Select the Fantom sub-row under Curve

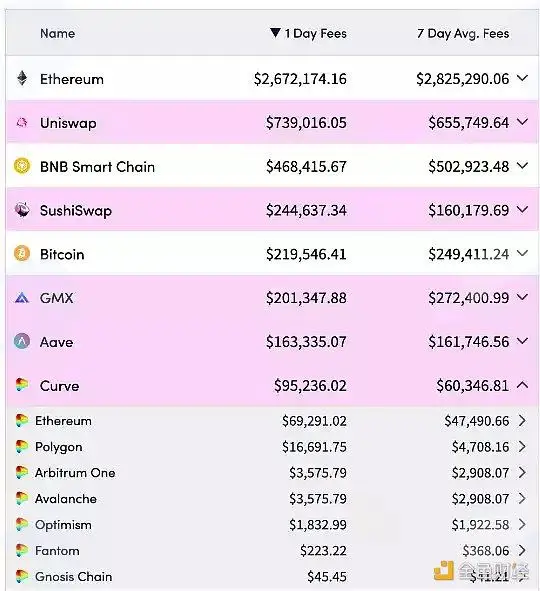tap(272, 551)
